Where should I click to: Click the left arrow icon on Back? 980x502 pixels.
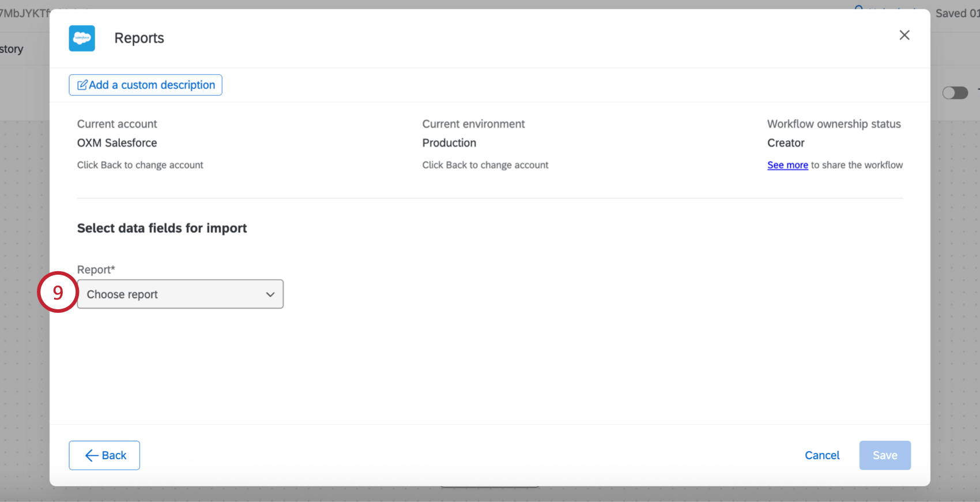pyautogui.click(x=91, y=456)
